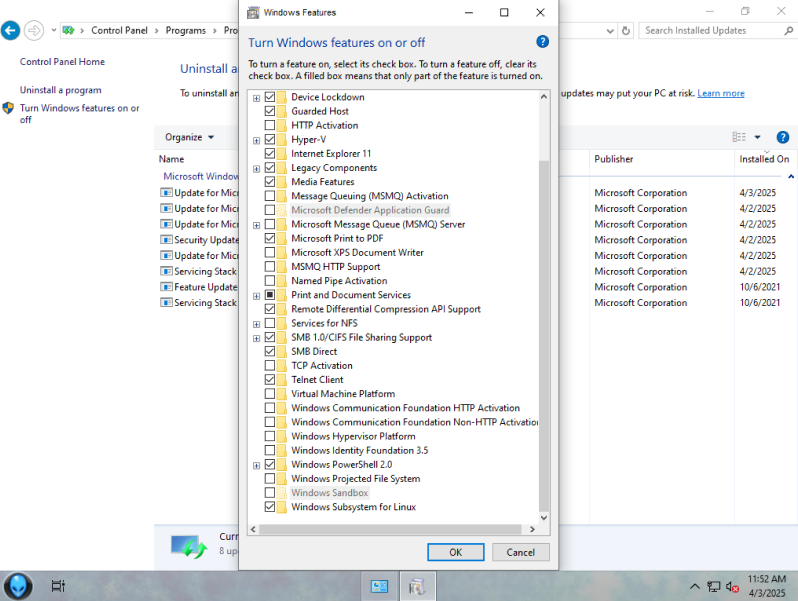
Task: Click the network tray icon
Action: coord(714,586)
